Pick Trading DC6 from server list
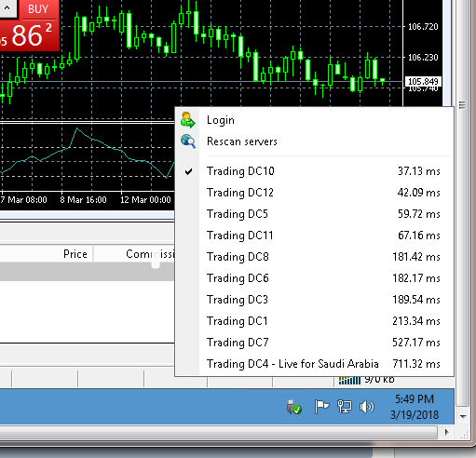The height and width of the screenshot is (458, 476). click(x=314, y=278)
